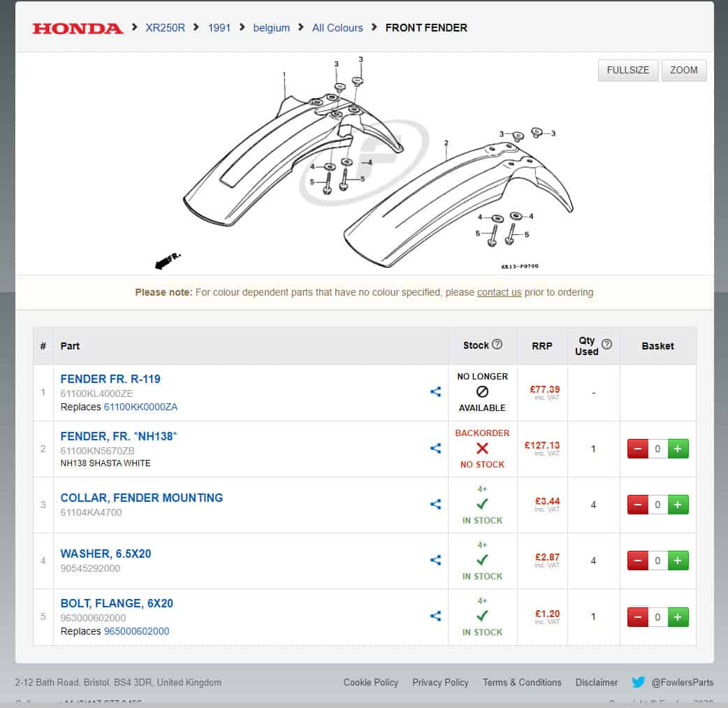Open the XR250R breadcrumb link

pos(166,28)
